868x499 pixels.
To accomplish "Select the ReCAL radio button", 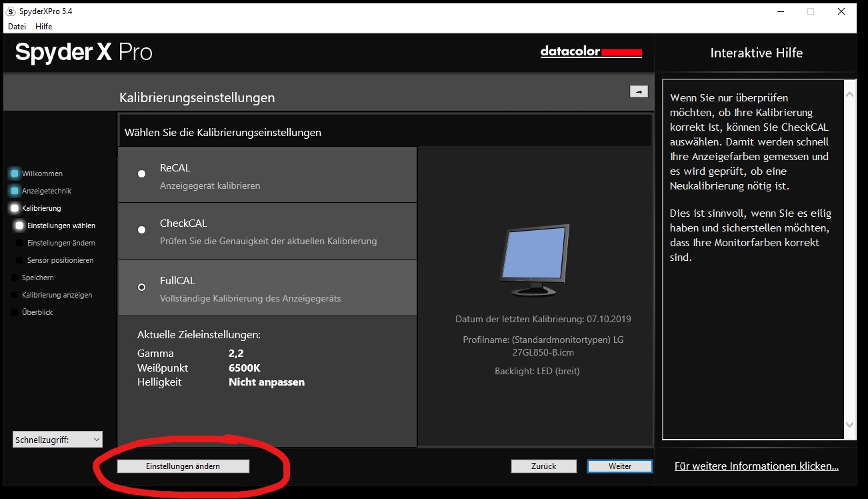I will (141, 173).
